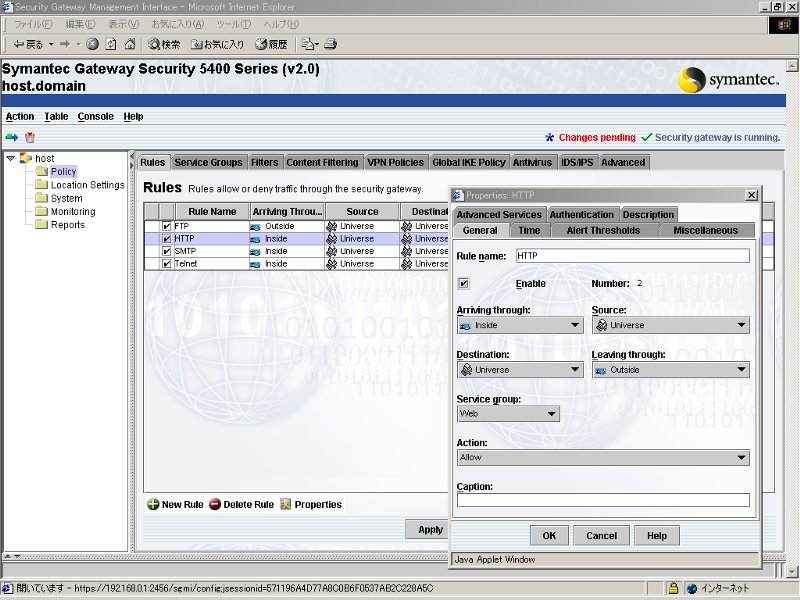Open the Arriving through dropdown

click(x=520, y=325)
